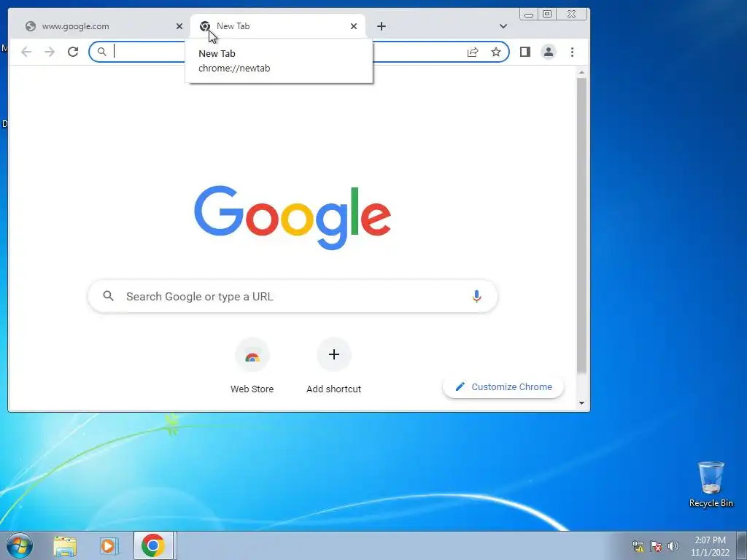Restore down the Chrome window
This screenshot has width=747, height=560.
[547, 15]
